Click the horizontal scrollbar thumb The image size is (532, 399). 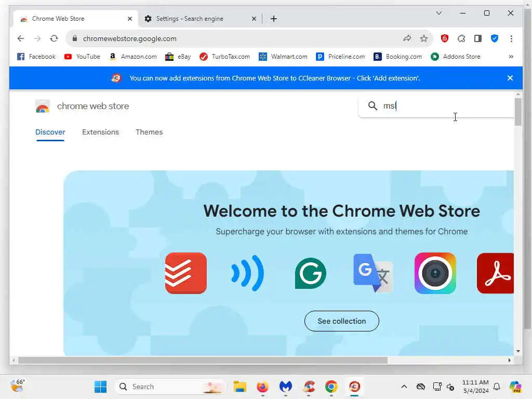coord(203,361)
